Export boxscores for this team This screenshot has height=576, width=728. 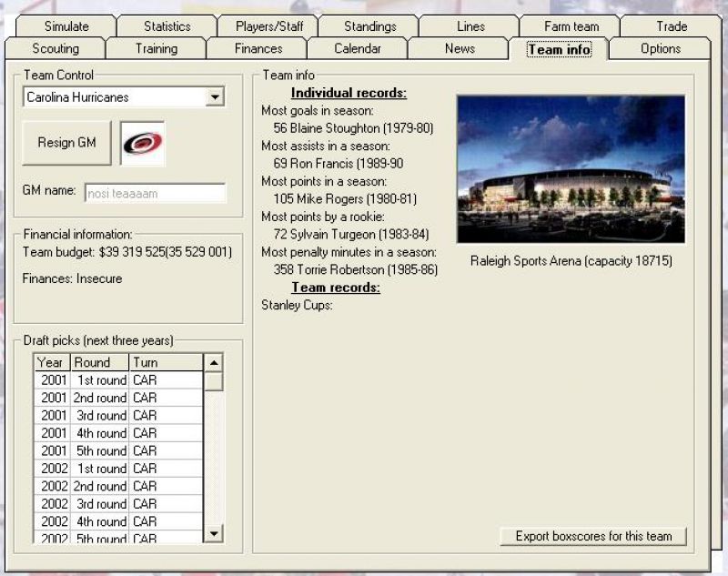(x=593, y=537)
